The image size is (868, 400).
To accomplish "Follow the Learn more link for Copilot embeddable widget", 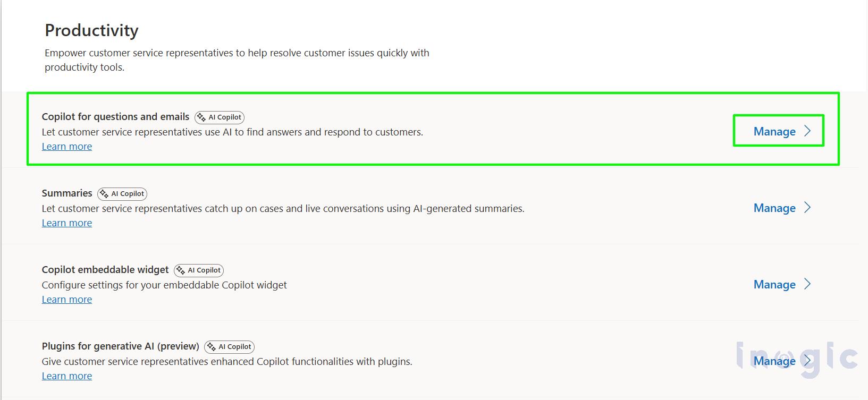I will [66, 299].
